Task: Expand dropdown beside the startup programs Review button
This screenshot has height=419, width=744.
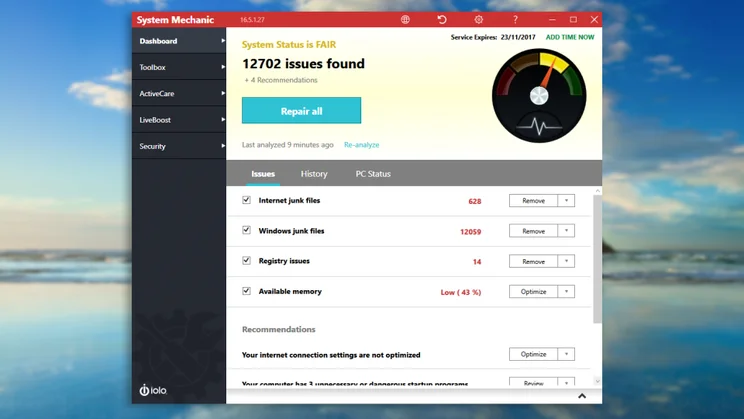Action: point(566,382)
